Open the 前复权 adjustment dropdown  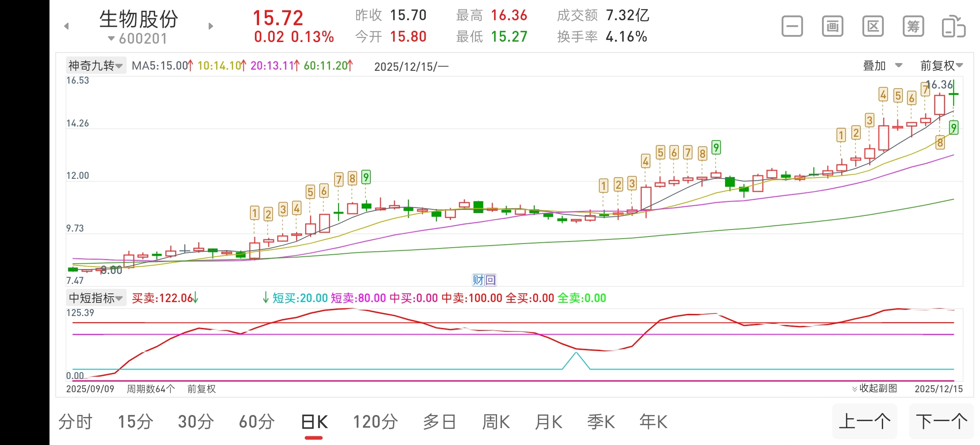click(942, 66)
